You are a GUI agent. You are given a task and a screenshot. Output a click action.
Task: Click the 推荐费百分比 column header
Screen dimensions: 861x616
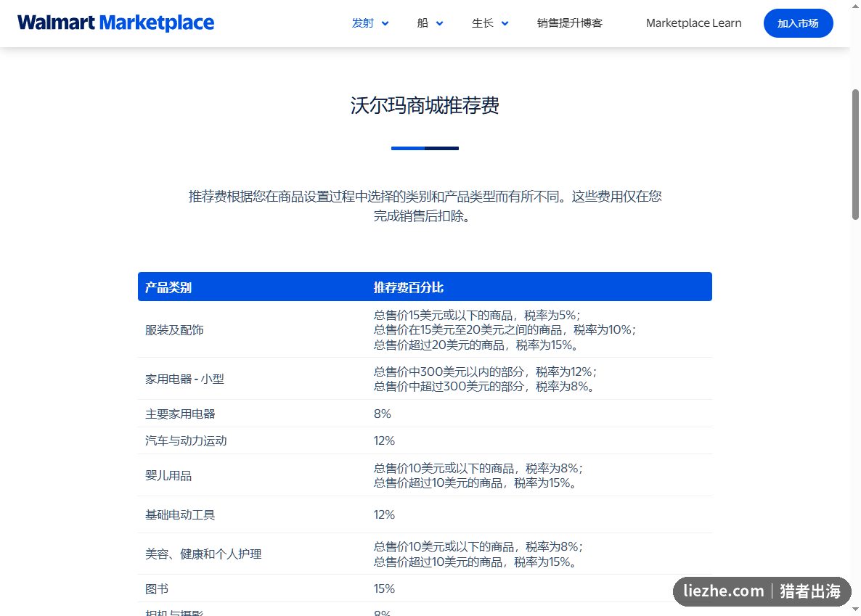pos(409,287)
